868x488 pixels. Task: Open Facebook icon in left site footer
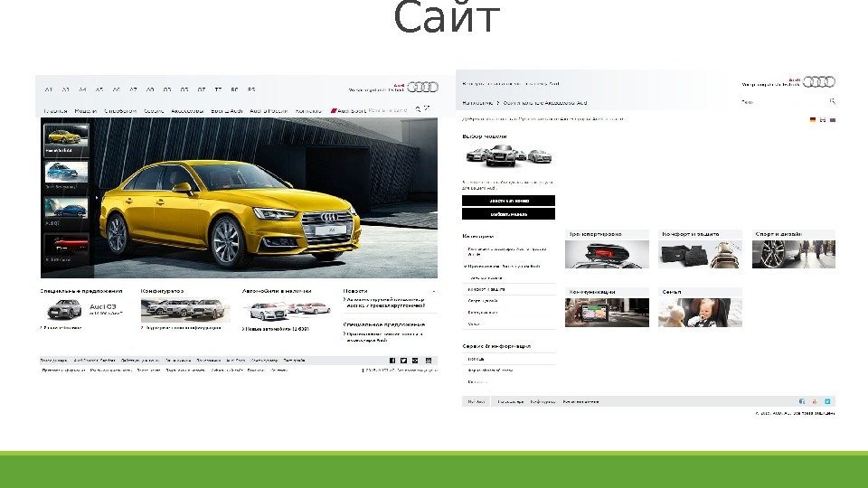(392, 361)
